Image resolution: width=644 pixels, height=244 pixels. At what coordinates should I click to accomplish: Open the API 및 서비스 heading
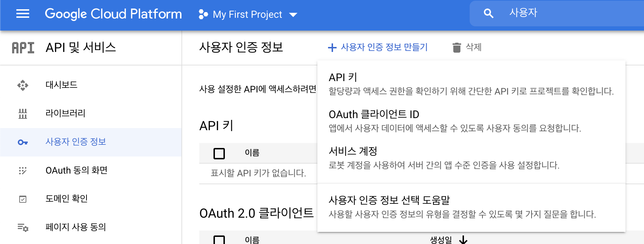click(x=81, y=47)
